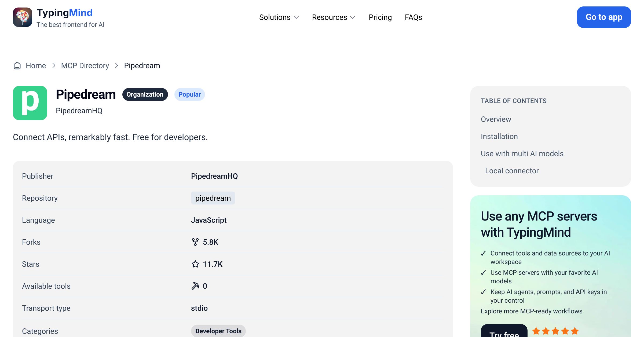Screen dimensions: 644x337
Task: Click the fork icon beside 5.8K
Action: tap(195, 242)
